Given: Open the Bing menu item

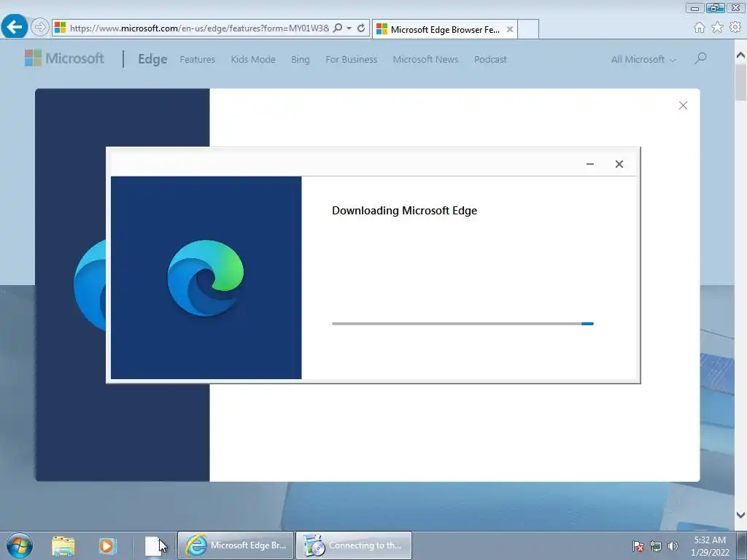Looking at the screenshot, I should [300, 60].
